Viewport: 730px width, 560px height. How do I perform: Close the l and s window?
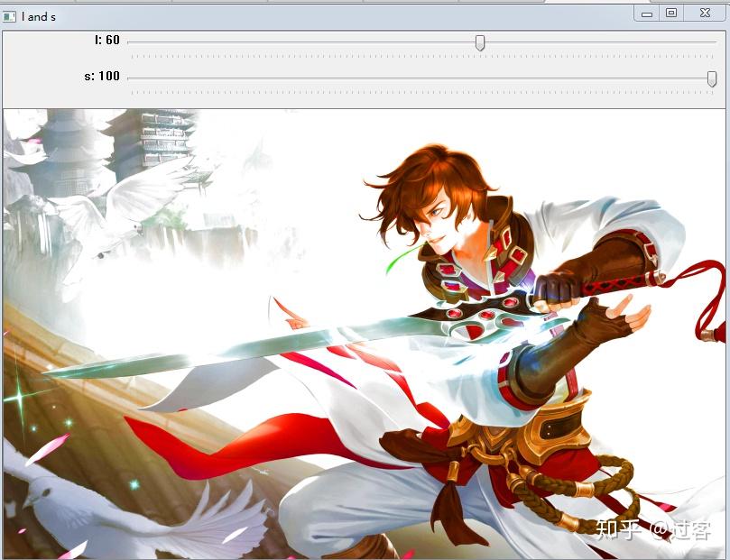tap(705, 13)
